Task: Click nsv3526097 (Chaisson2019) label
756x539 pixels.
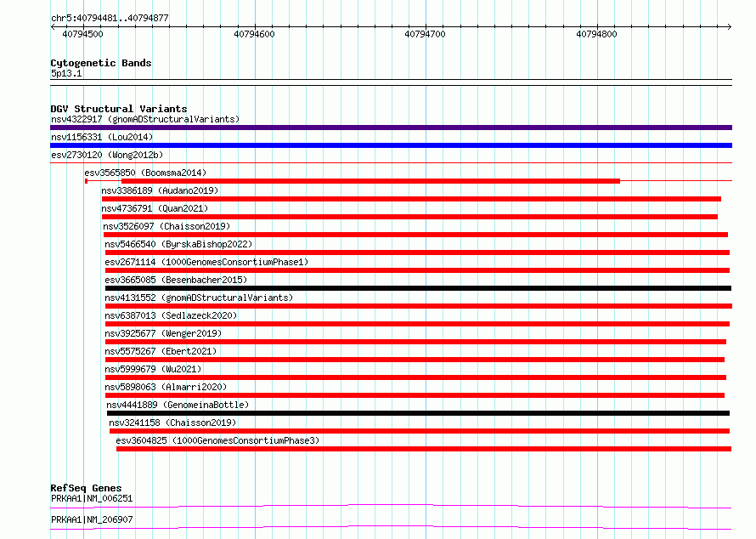Action: [x=166, y=226]
